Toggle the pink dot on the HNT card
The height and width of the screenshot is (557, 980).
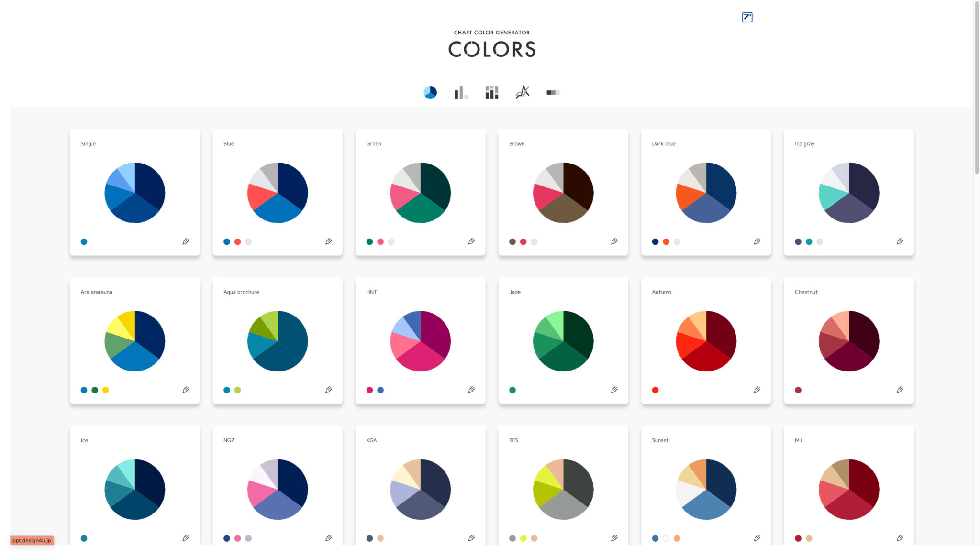(369, 390)
